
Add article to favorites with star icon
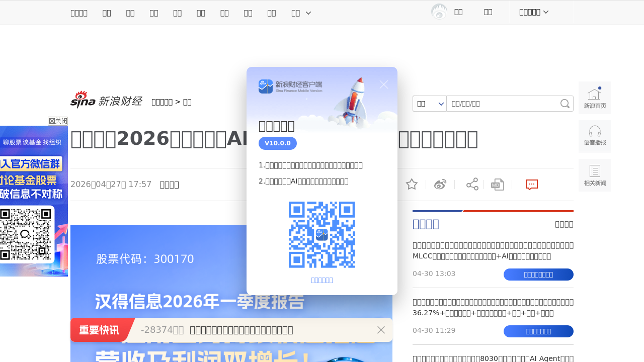point(412,185)
